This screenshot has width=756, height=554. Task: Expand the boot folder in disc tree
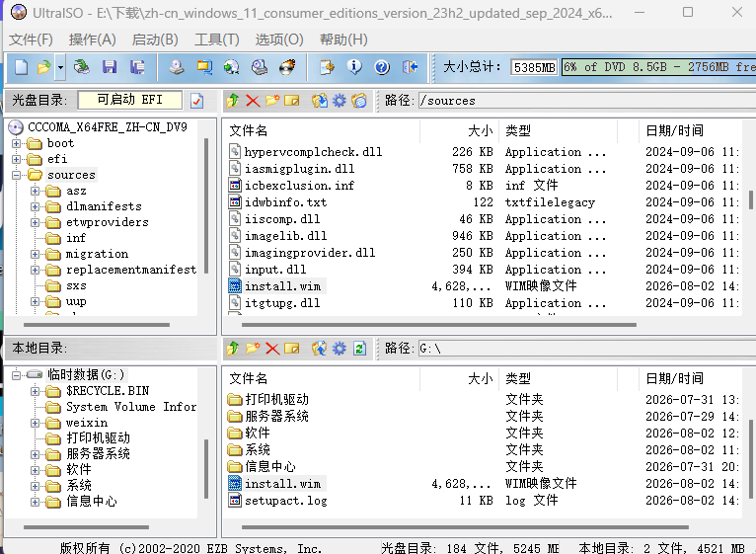point(17,143)
